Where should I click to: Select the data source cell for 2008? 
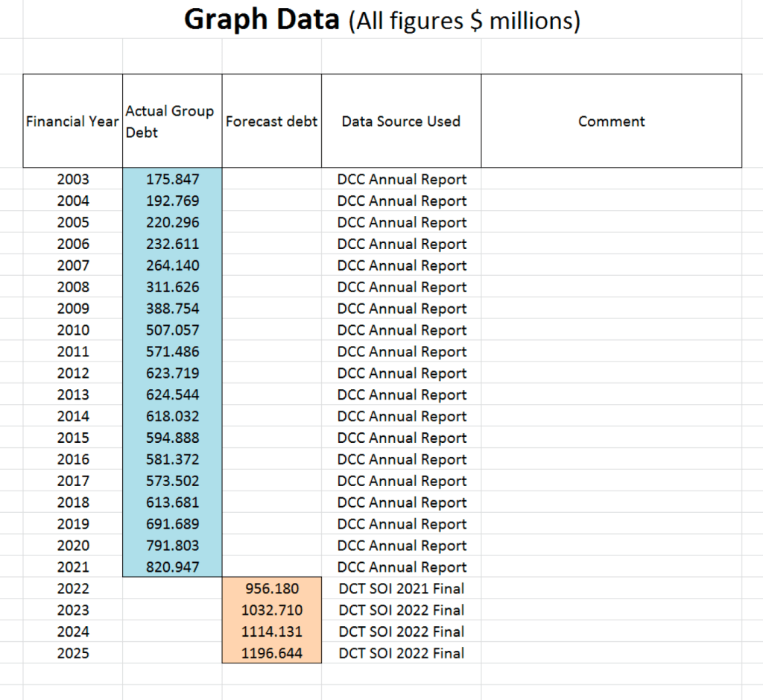(x=401, y=287)
